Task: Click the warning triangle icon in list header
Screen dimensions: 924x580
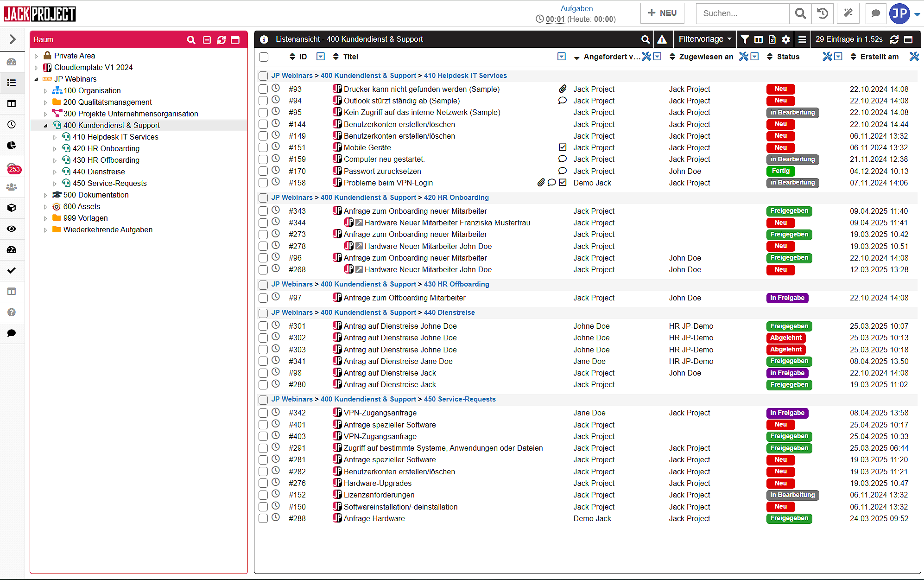Action: click(662, 39)
